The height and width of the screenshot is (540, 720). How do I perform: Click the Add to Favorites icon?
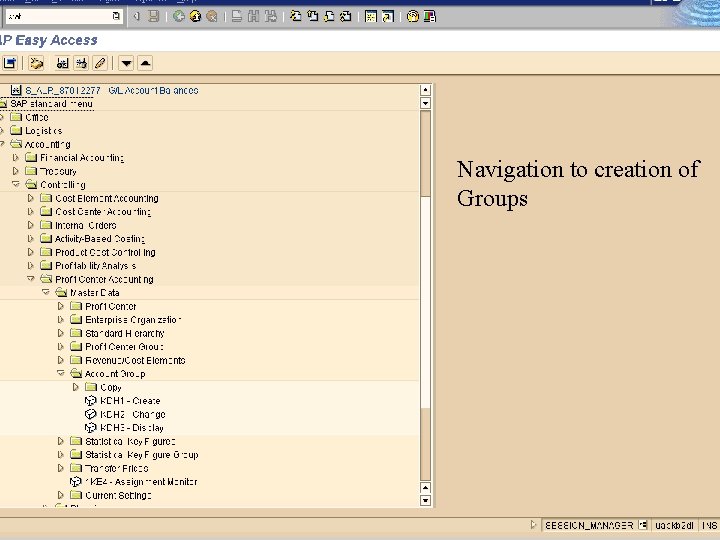pos(62,63)
